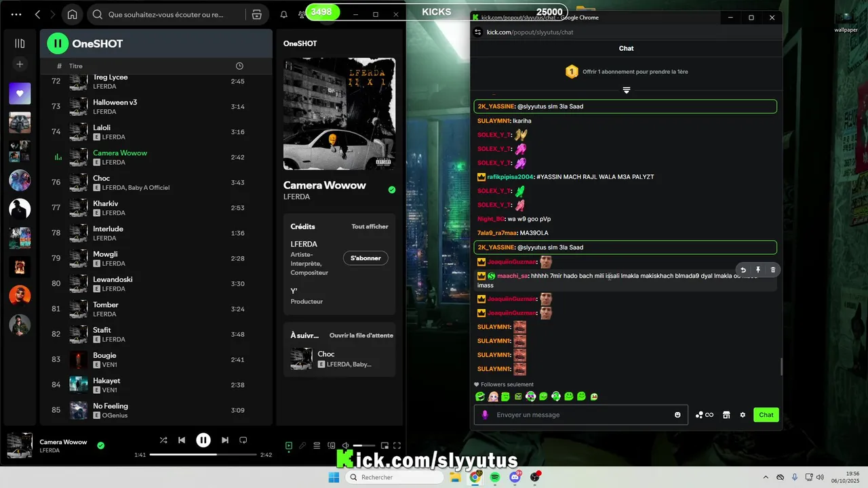Click Windows taskbar Rechercher search box
Screen dimensions: 868x488
click(x=394, y=477)
